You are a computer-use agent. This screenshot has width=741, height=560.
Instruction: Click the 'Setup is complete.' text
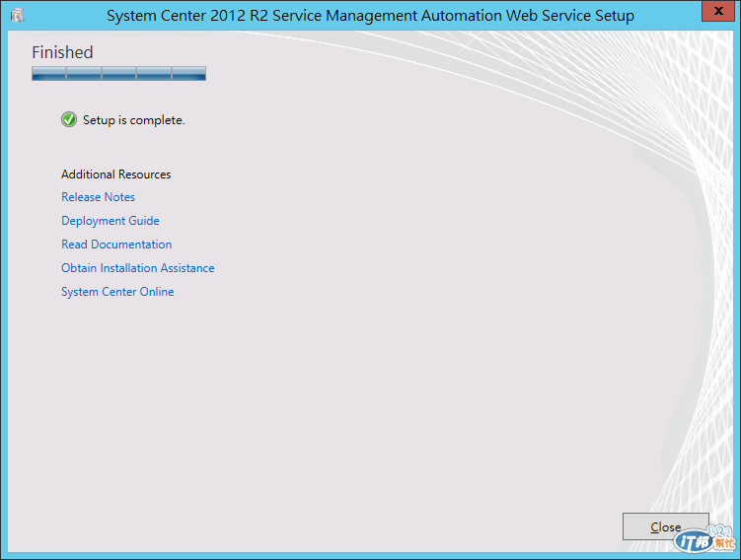[x=134, y=120]
